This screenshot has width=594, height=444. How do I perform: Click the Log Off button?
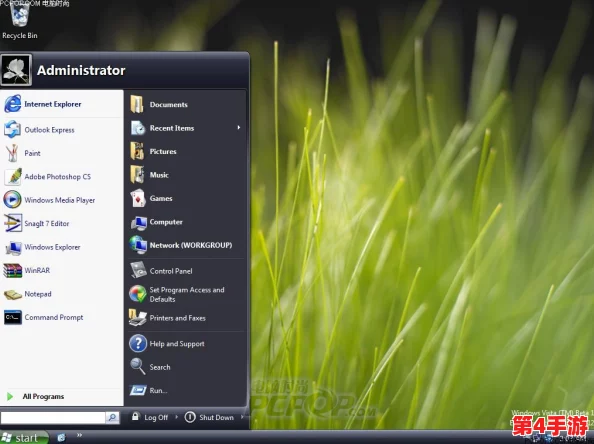click(x=150, y=417)
